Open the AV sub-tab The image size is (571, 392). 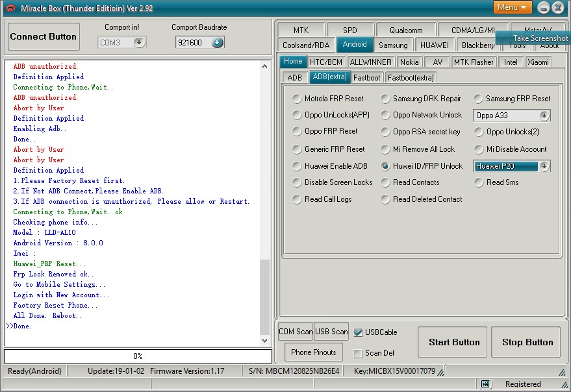coord(437,62)
